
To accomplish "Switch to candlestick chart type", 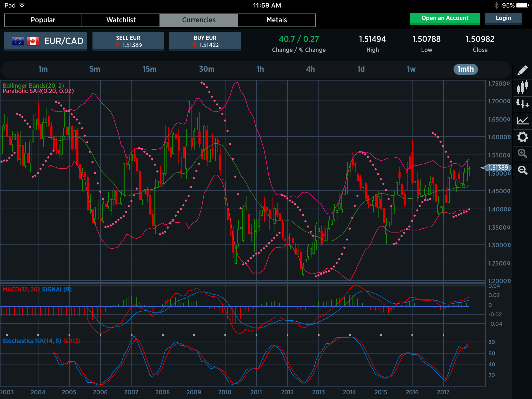I will pyautogui.click(x=522, y=87).
